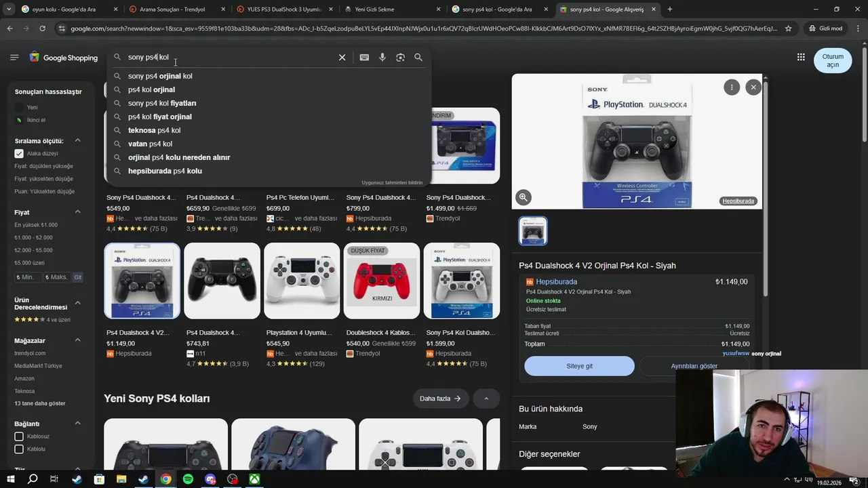Open Xbox app from the taskbar

pos(254,479)
